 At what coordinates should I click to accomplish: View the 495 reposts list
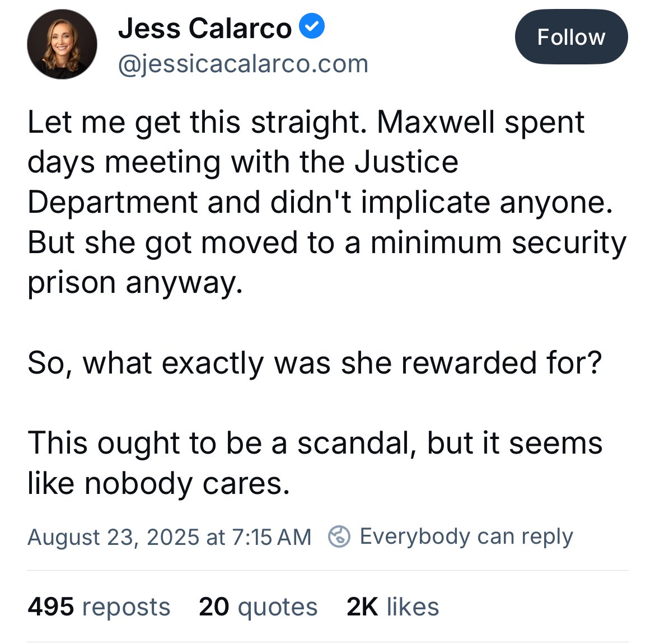99,606
